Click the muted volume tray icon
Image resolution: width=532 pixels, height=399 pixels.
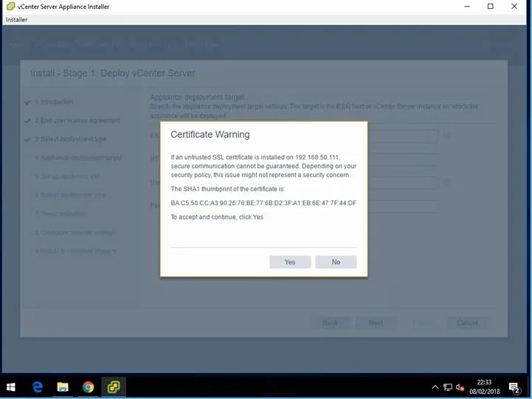pyautogui.click(x=460, y=386)
